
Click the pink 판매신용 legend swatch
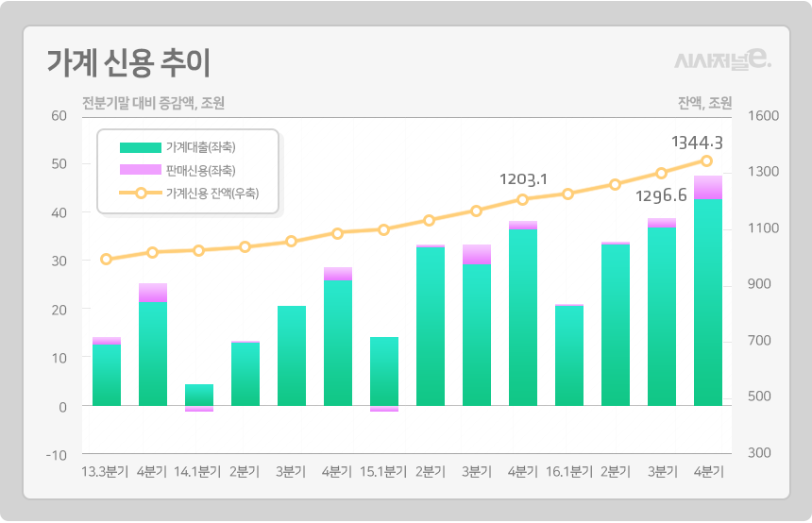point(141,170)
